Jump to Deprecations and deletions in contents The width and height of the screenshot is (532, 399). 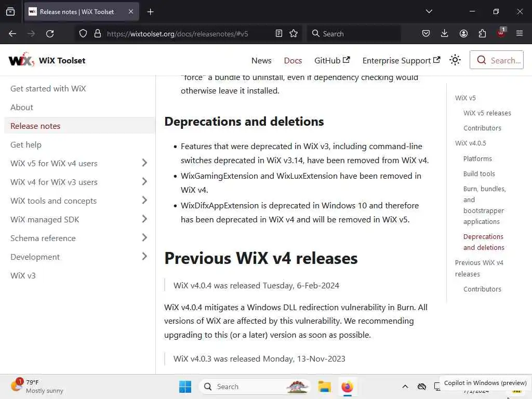484,242
